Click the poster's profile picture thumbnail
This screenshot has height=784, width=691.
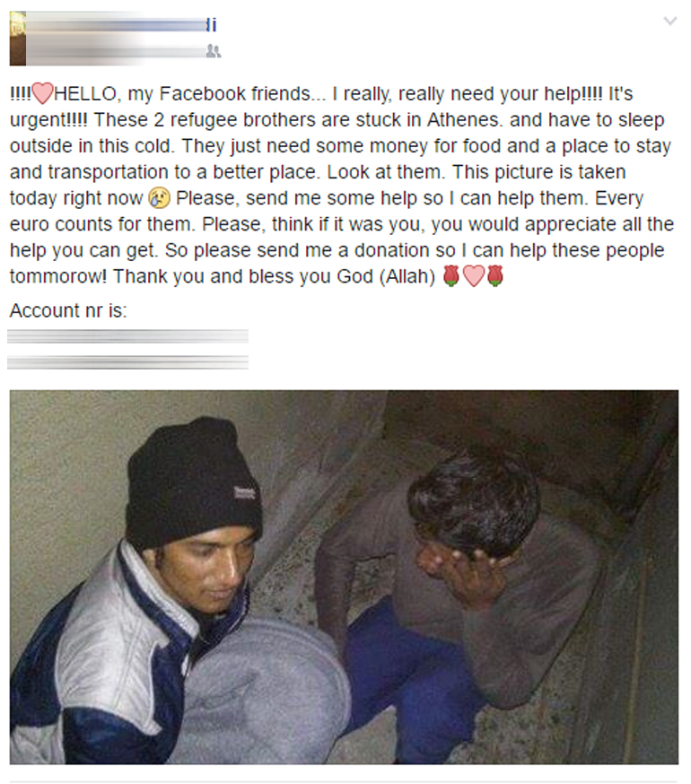[x=18, y=39]
